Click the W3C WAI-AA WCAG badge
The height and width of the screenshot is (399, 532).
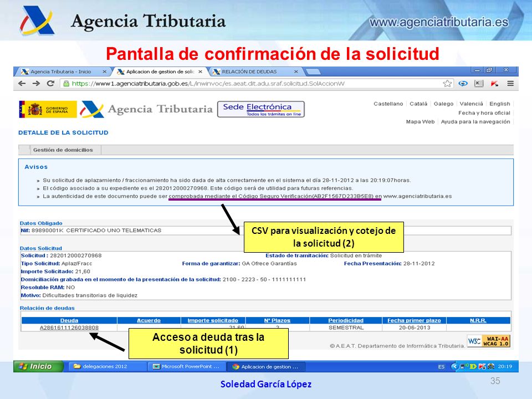(x=489, y=341)
